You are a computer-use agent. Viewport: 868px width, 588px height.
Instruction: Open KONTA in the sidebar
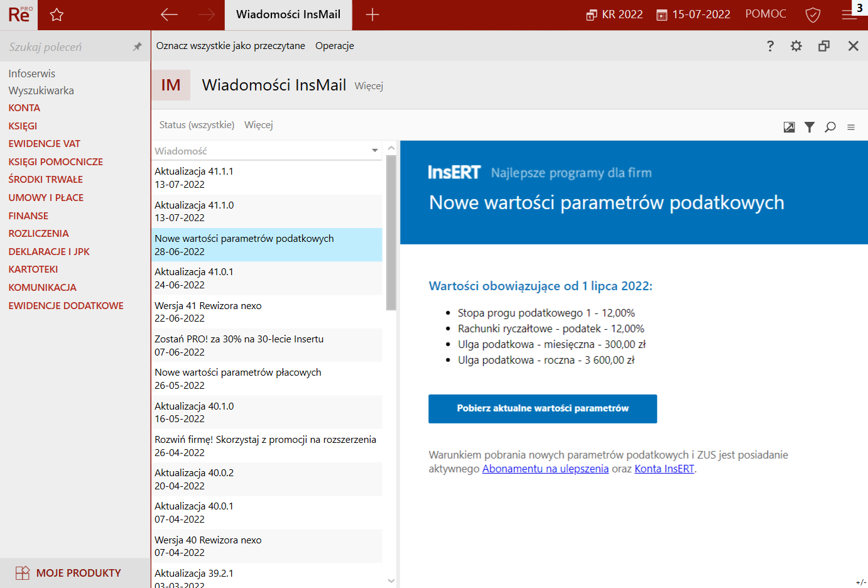(x=24, y=108)
